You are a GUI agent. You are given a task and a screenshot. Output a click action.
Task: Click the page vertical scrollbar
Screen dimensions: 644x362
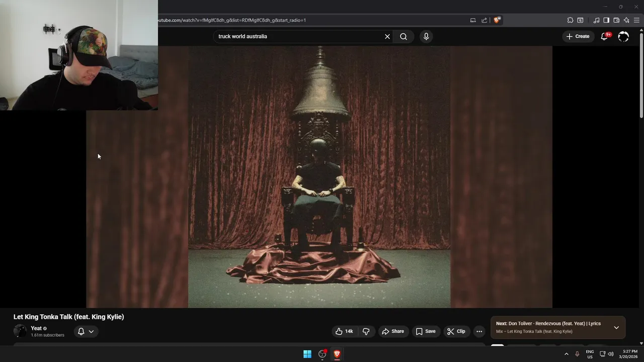(x=641, y=75)
